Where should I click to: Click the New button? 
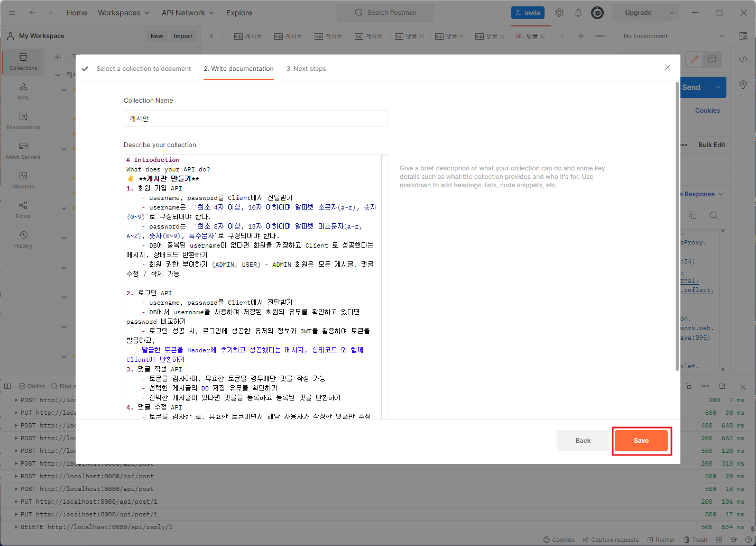[157, 36]
